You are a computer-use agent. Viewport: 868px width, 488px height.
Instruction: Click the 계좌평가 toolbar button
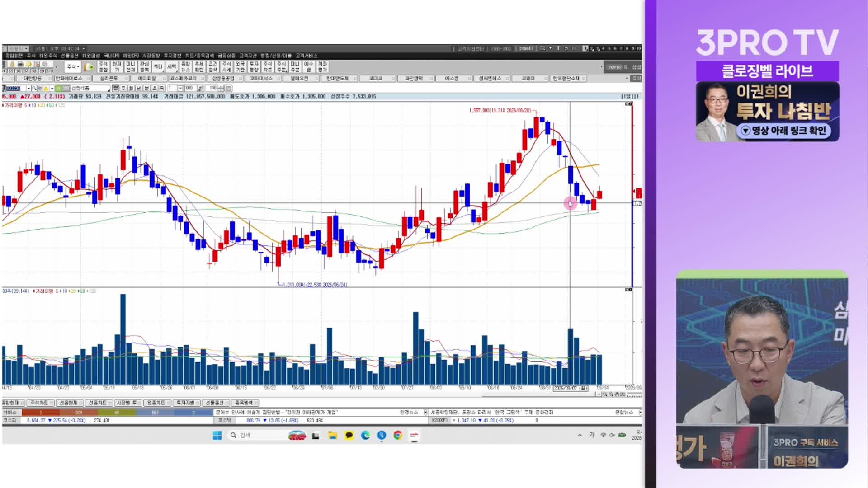pos(322,67)
